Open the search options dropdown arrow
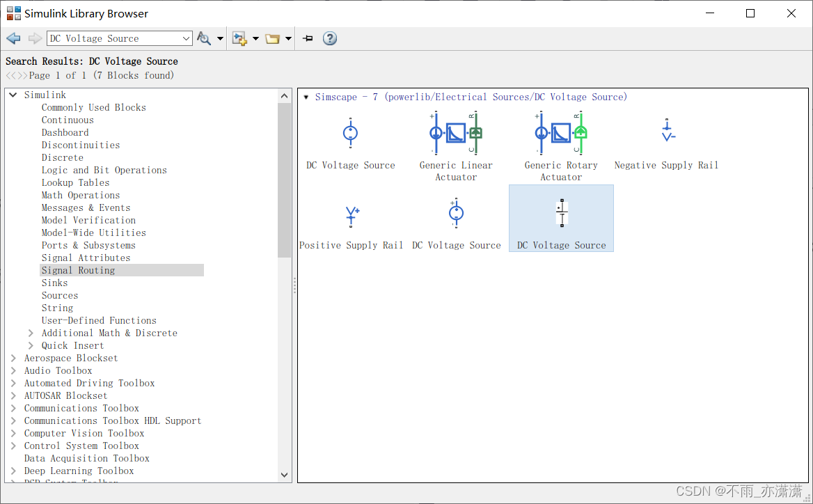This screenshot has width=813, height=504. tap(220, 38)
